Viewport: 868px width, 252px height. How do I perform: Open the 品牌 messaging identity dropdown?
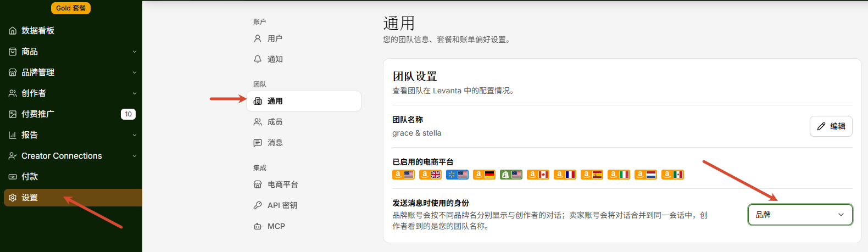(x=800, y=215)
